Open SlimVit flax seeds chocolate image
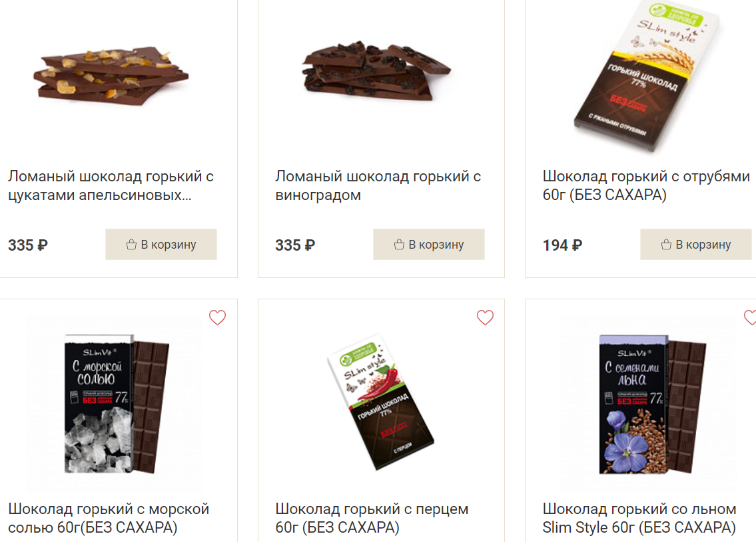756x542 pixels. click(x=652, y=404)
